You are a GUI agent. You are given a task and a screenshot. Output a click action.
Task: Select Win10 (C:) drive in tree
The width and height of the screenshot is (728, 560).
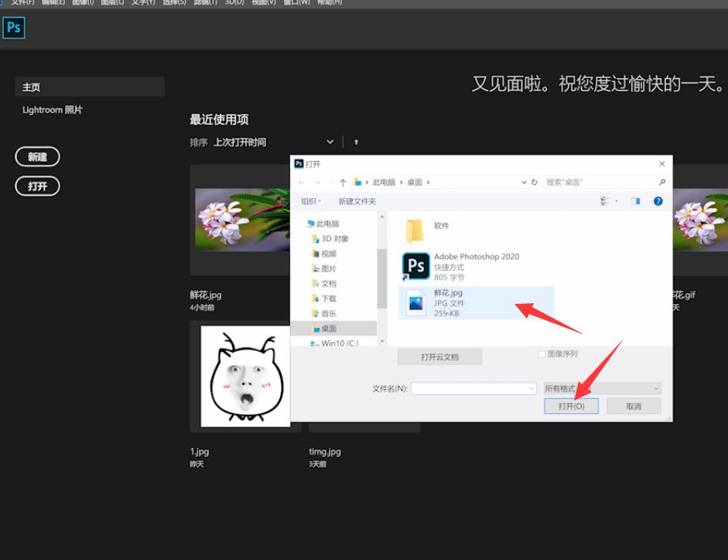click(x=334, y=343)
